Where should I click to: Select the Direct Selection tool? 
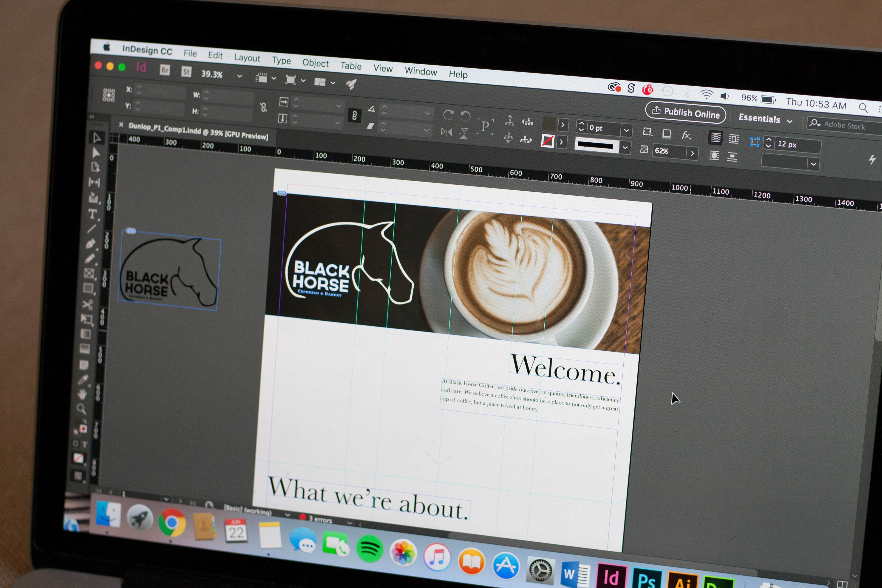(x=96, y=153)
